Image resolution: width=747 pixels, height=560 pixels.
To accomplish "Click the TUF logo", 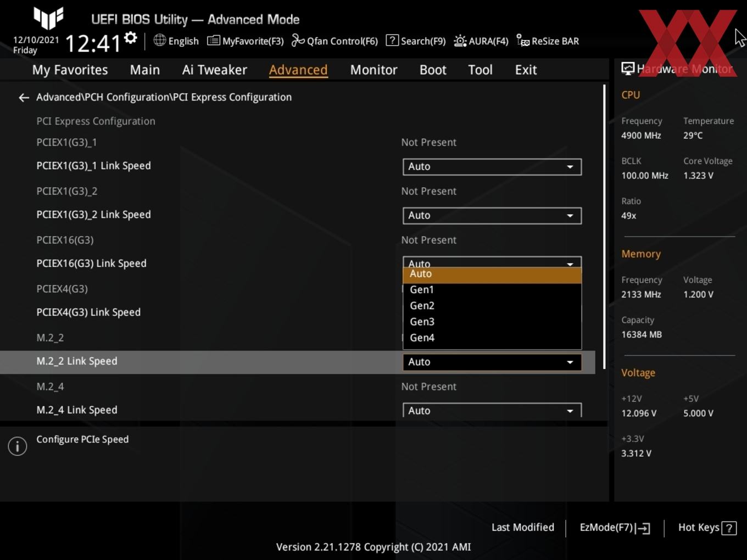I will tap(48, 18).
